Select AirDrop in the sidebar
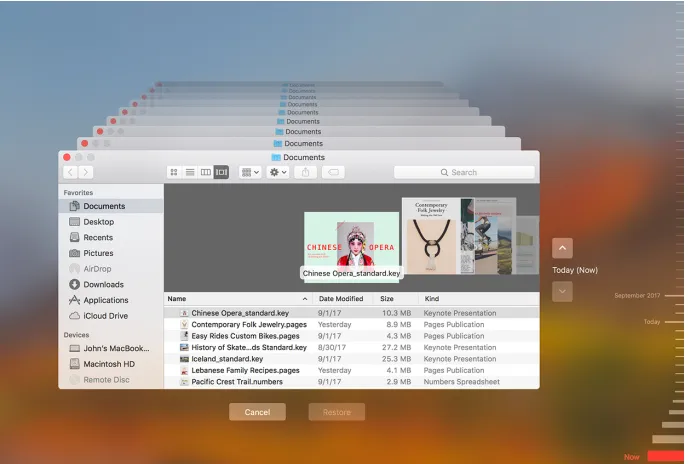Viewport: 690px width, 464px height. 111,269
